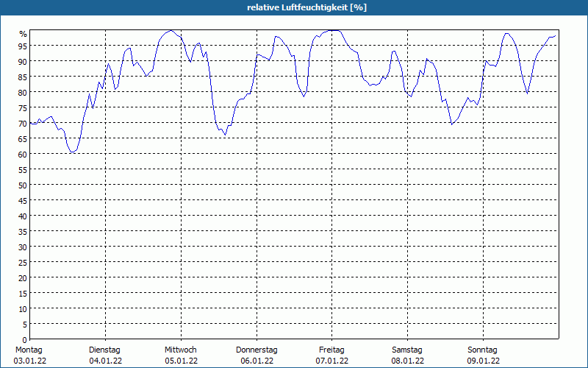The image size is (588, 368).
Task: Click the 03.01.22 date label
Action: (30, 361)
